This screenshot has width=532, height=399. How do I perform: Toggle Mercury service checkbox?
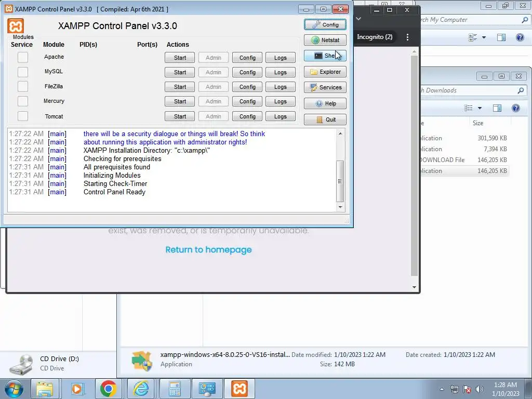tap(23, 101)
